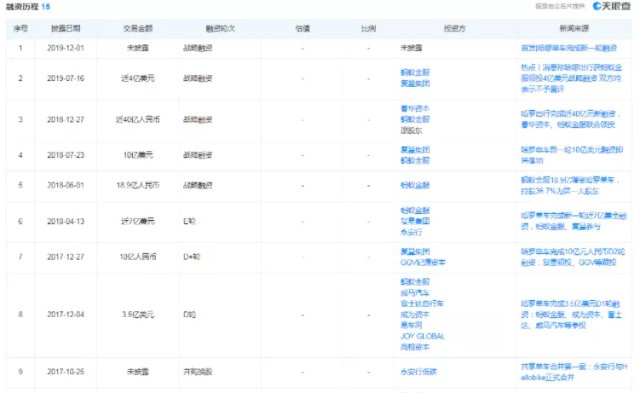Select amount cell 10亿美元
Screen dimensions: 640x393
pyautogui.click(x=138, y=155)
